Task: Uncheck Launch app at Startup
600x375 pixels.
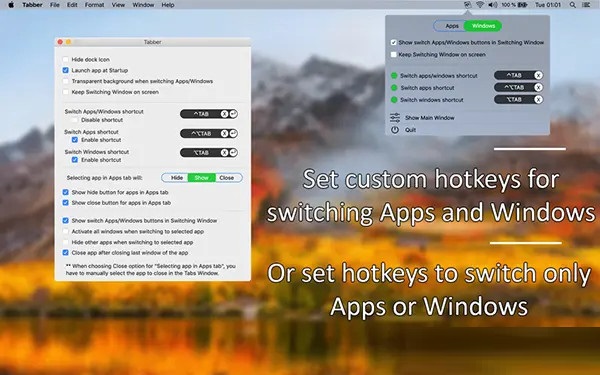Action: pyautogui.click(x=65, y=70)
